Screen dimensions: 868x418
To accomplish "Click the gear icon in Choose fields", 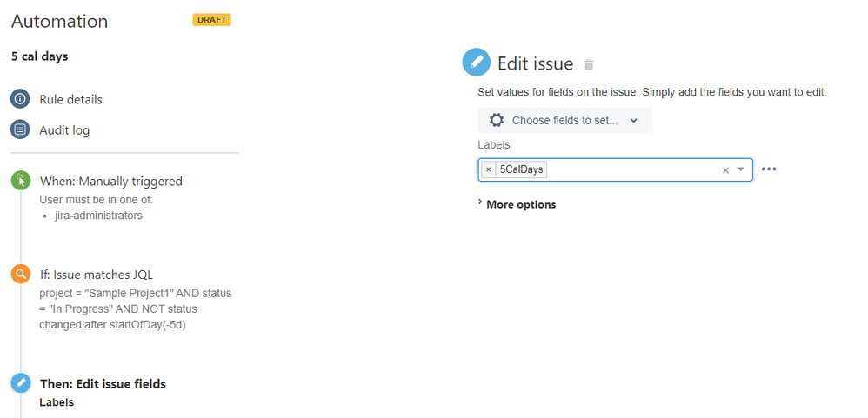I will point(497,120).
